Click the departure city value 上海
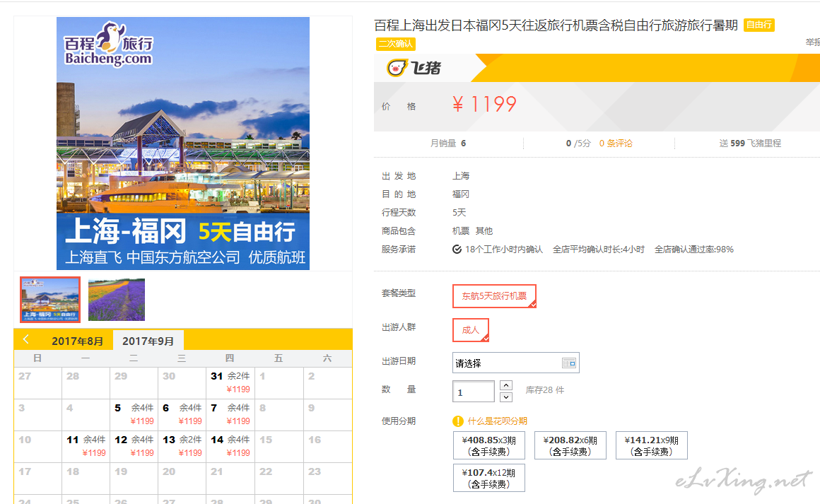820x504 pixels. pyautogui.click(x=461, y=176)
